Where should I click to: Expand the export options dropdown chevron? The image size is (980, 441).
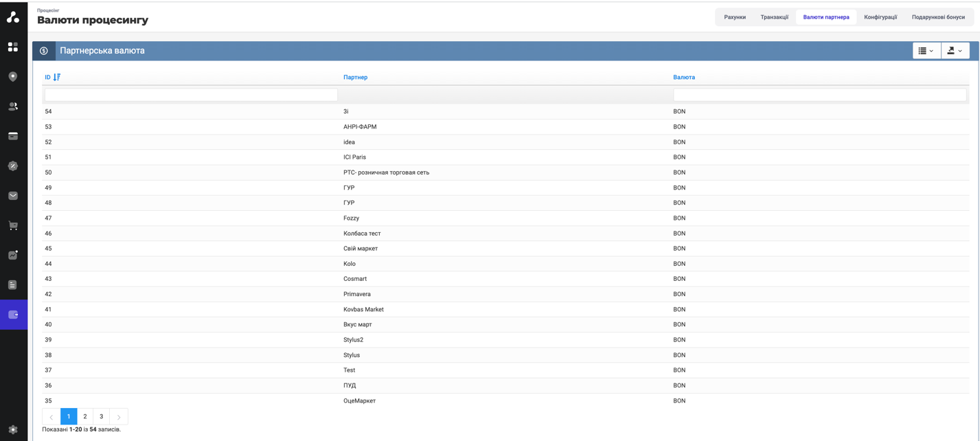coord(961,50)
